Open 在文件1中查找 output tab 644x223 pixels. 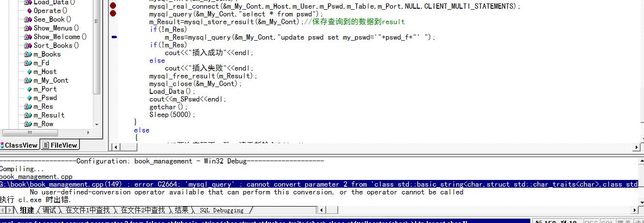88,210
